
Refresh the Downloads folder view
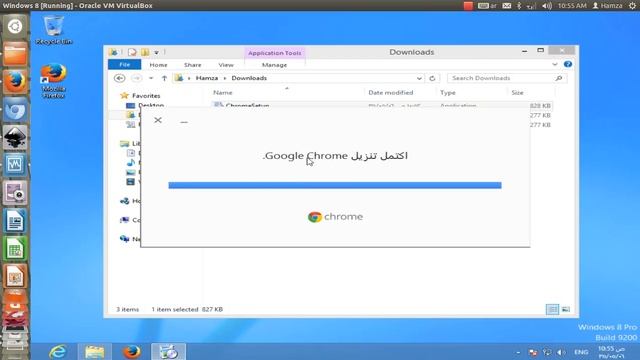coord(432,78)
